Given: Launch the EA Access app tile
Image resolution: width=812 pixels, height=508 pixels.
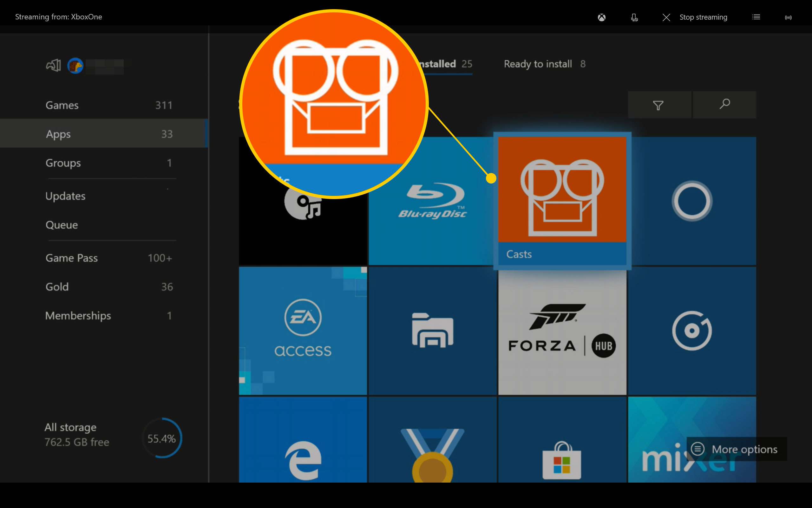Looking at the screenshot, I should coord(303,331).
